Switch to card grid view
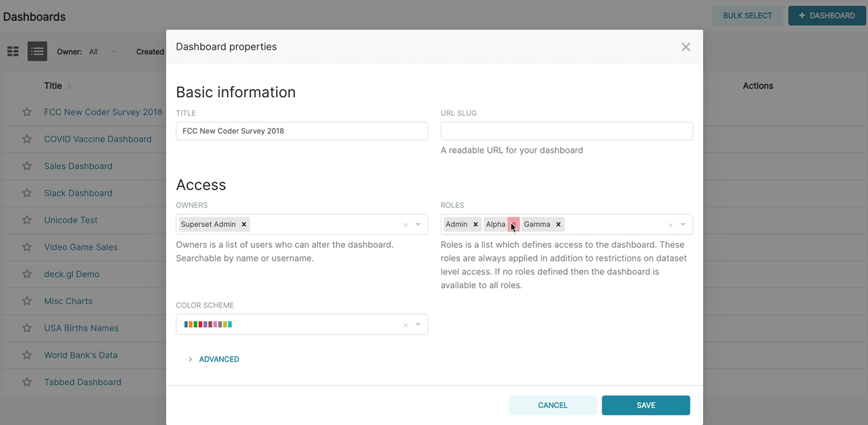The image size is (868, 425). click(13, 52)
